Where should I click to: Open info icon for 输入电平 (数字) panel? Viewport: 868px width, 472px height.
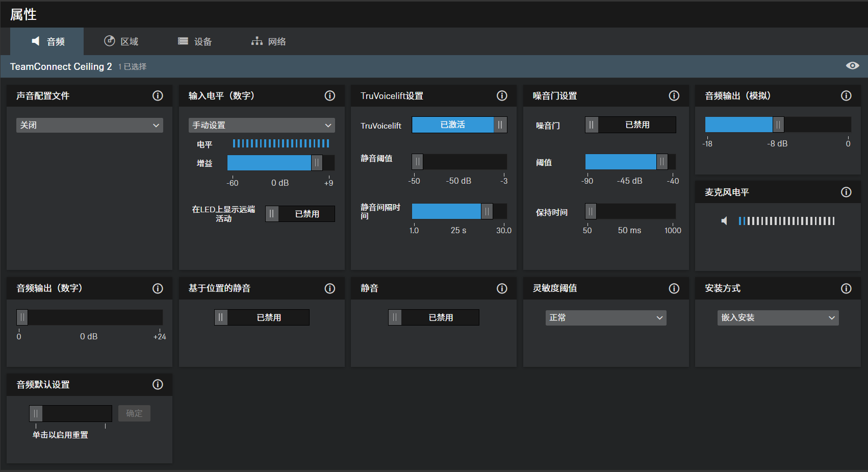click(x=330, y=96)
